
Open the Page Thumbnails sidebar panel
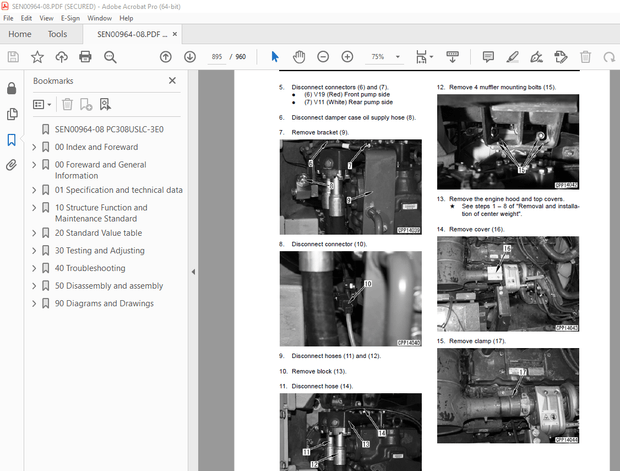point(12,114)
